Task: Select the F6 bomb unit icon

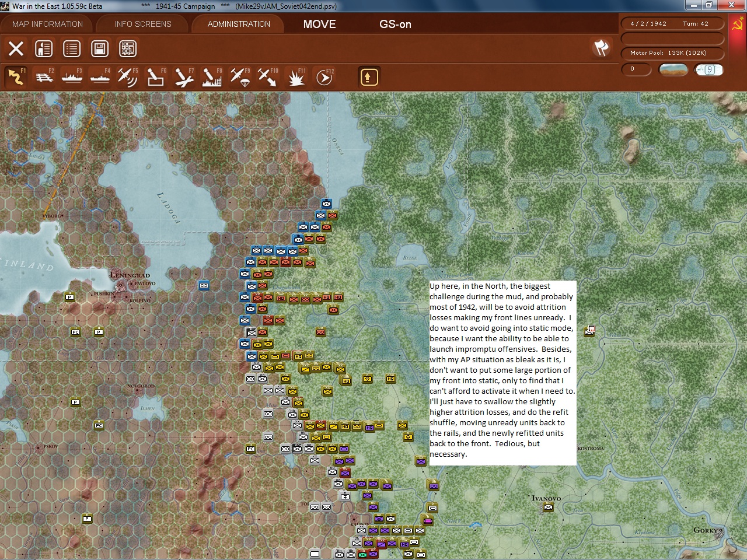Action: pos(156,76)
